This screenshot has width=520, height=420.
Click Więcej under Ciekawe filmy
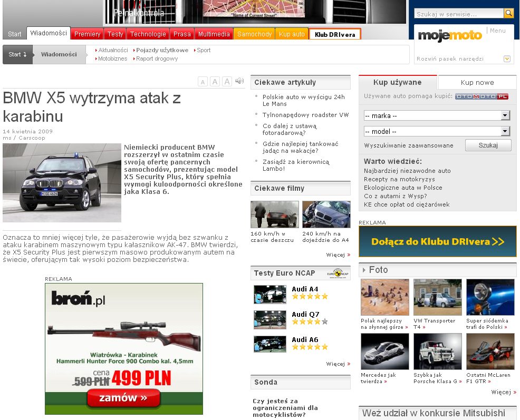click(x=338, y=255)
